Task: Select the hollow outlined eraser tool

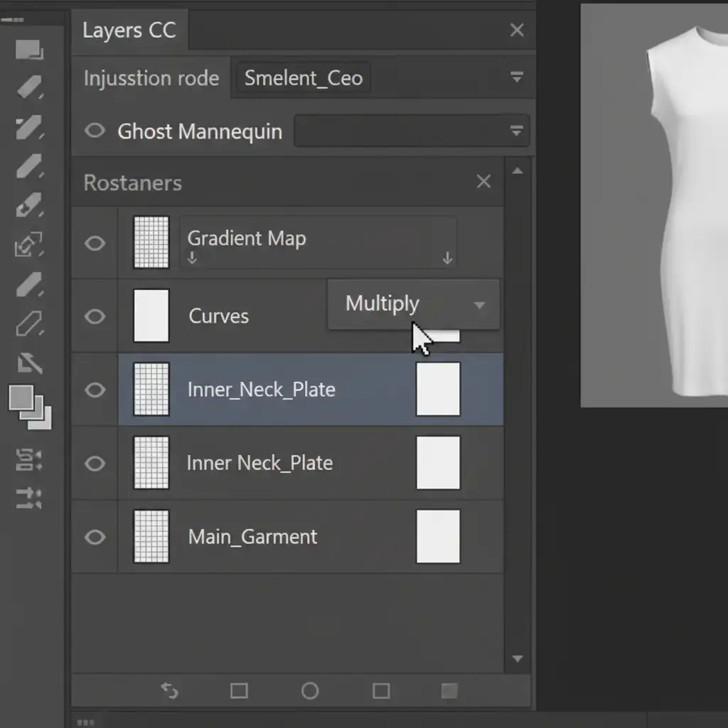Action: pos(29,325)
